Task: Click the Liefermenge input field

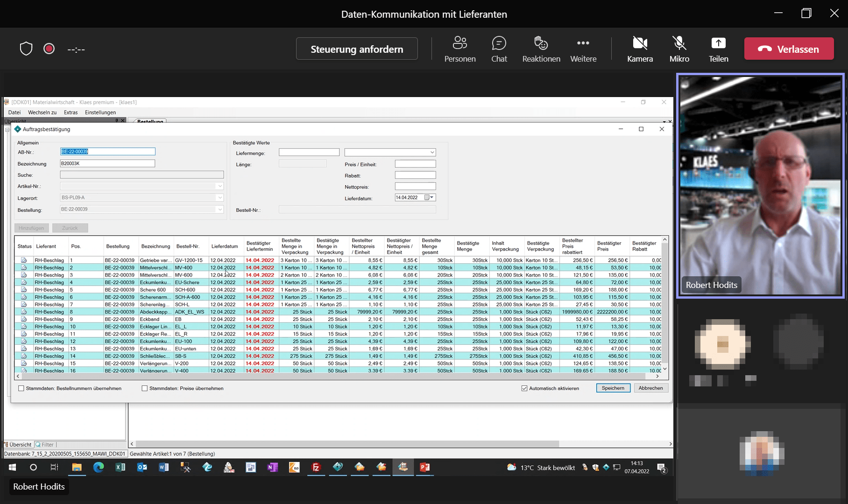Action: tap(309, 152)
